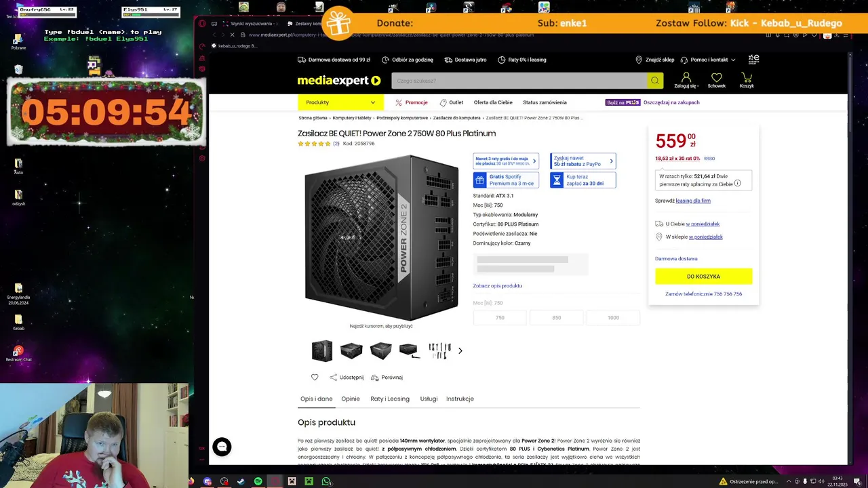Select the 750 W power option
This screenshot has height=488, width=868.
(x=500, y=317)
